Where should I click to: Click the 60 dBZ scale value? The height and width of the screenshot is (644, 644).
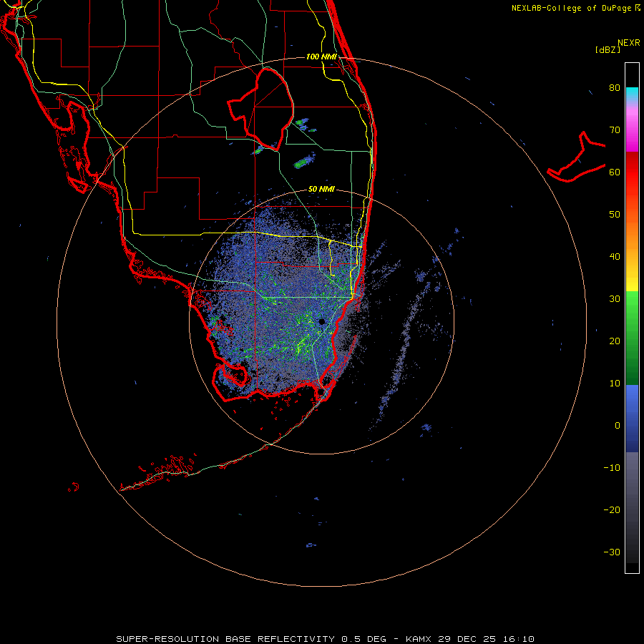point(615,172)
